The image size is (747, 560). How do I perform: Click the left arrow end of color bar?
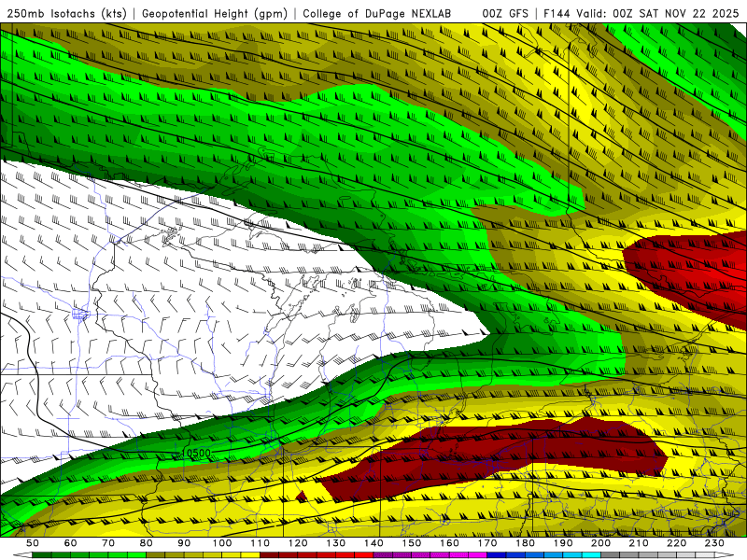point(22,554)
